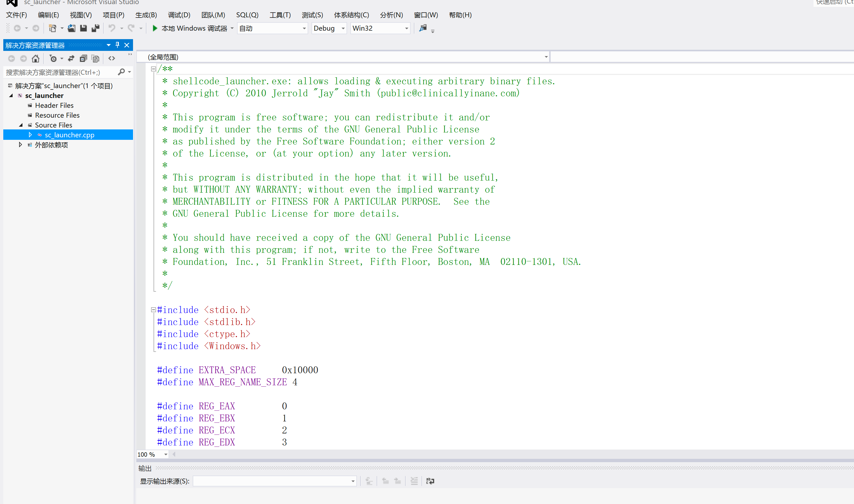854x504 pixels.
Task: Collapse the #include block outline
Action: click(x=154, y=310)
